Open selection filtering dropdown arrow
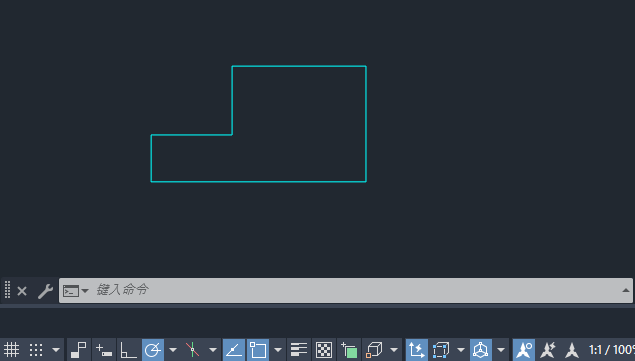 (x=460, y=350)
